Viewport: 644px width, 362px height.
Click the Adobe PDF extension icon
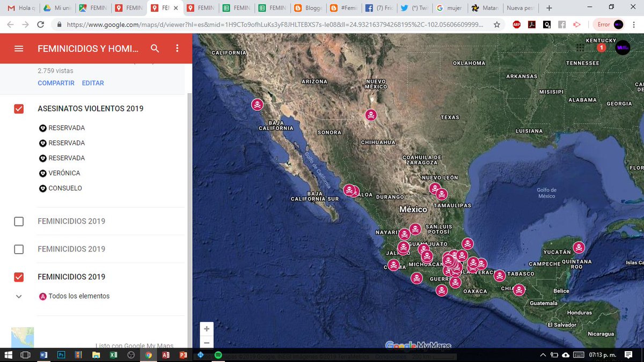point(532,25)
